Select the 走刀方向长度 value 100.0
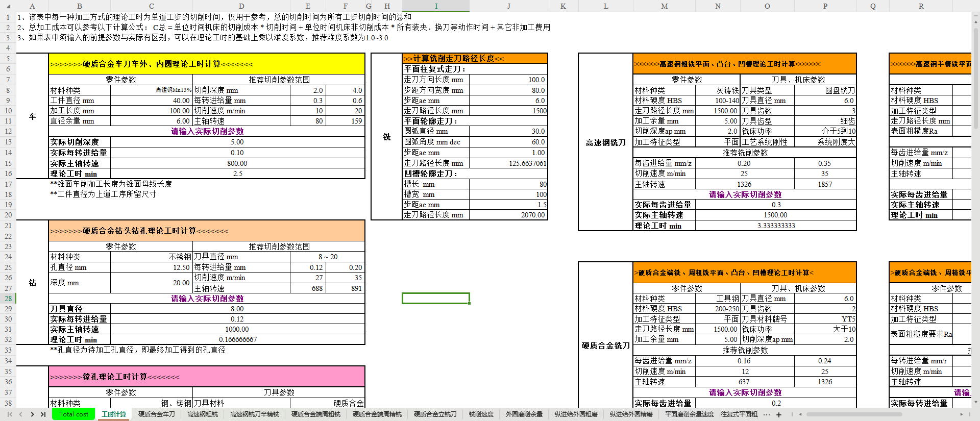This screenshot has width=980, height=421. coord(508,80)
